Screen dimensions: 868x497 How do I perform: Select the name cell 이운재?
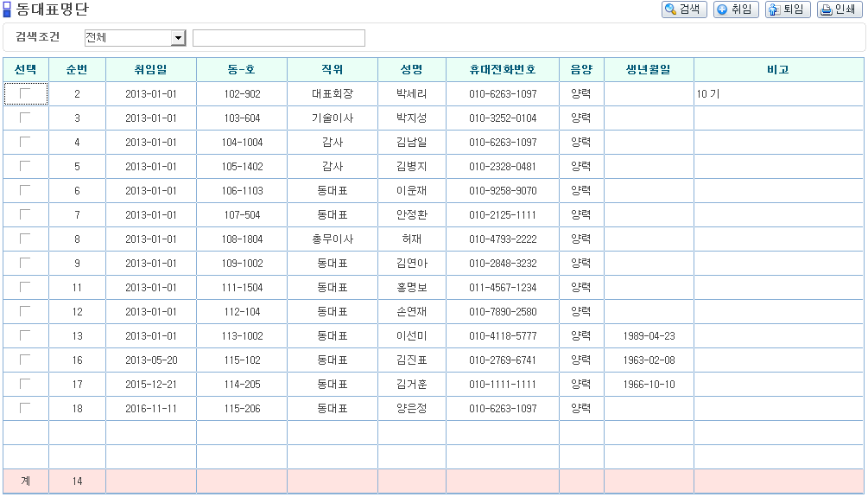pyautogui.click(x=412, y=191)
